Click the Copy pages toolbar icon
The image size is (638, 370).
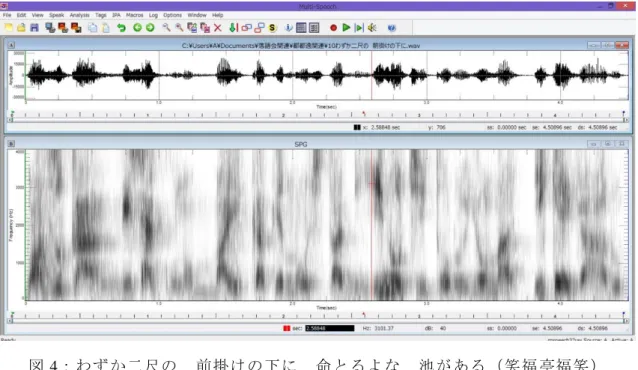93,28
